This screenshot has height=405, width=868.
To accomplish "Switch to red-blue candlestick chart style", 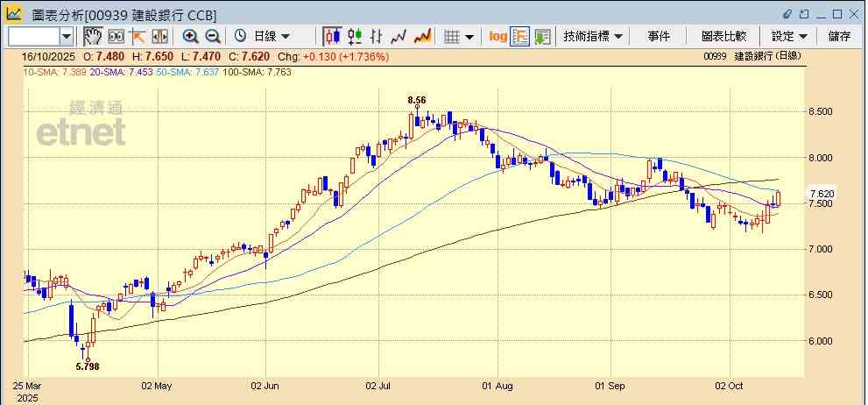I will (x=332, y=36).
